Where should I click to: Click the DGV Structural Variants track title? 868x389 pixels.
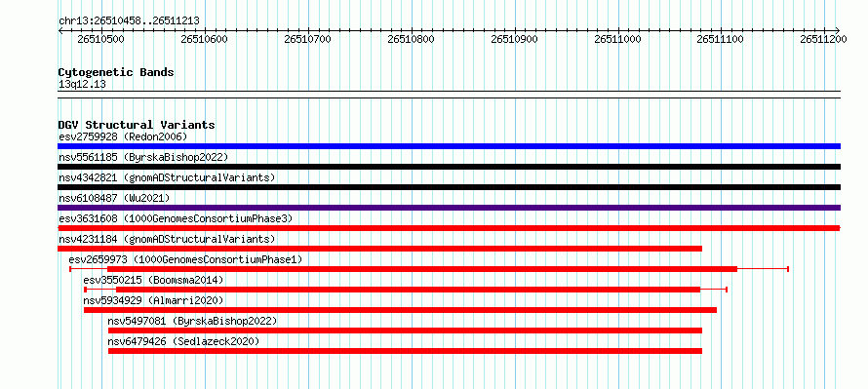coord(137,125)
